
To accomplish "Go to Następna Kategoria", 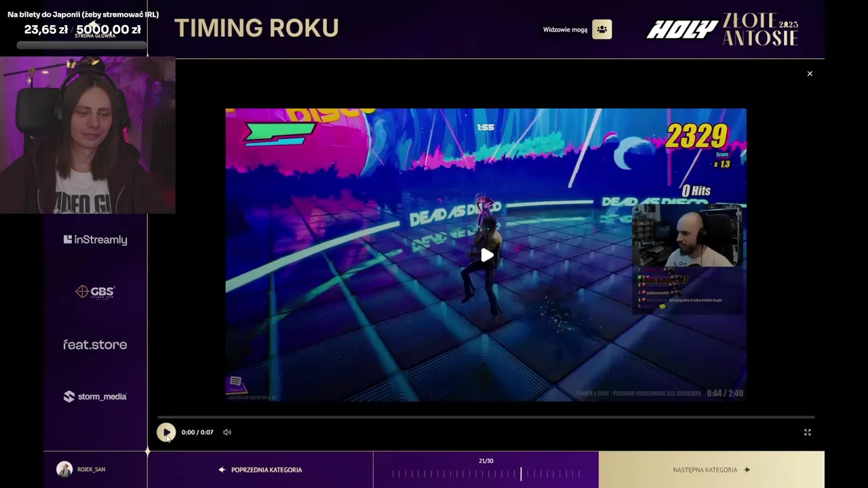I will pyautogui.click(x=711, y=470).
